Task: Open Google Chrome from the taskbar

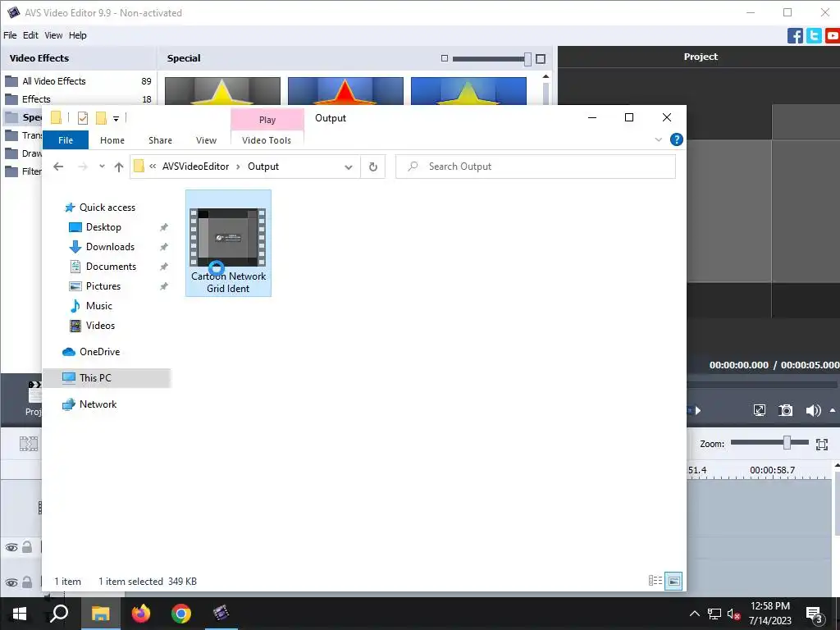Action: coord(181,614)
